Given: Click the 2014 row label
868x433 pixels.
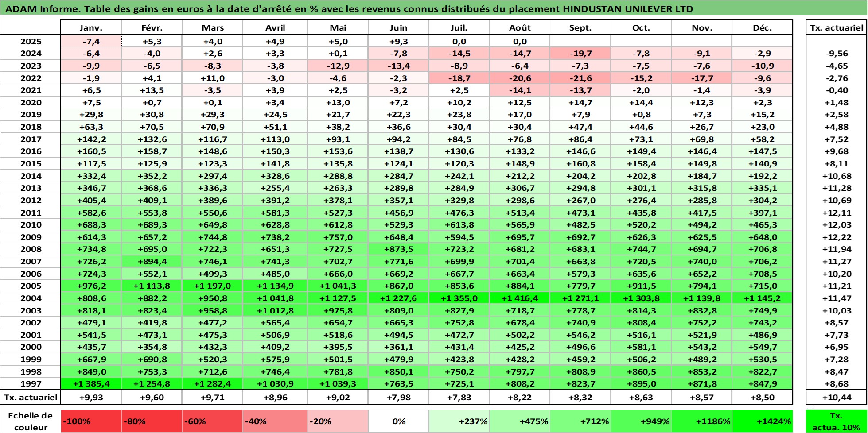Looking at the screenshot, I should click(x=31, y=176).
